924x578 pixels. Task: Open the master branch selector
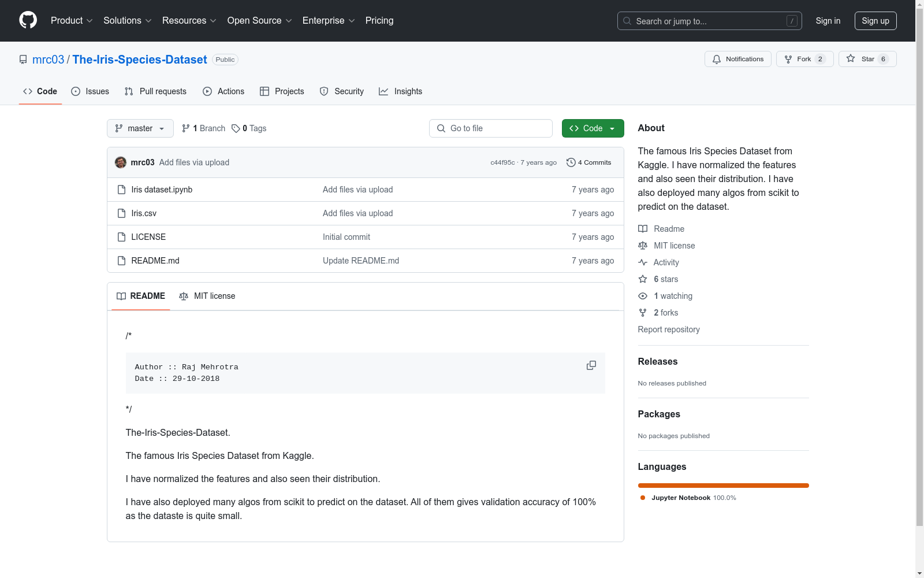tap(140, 128)
